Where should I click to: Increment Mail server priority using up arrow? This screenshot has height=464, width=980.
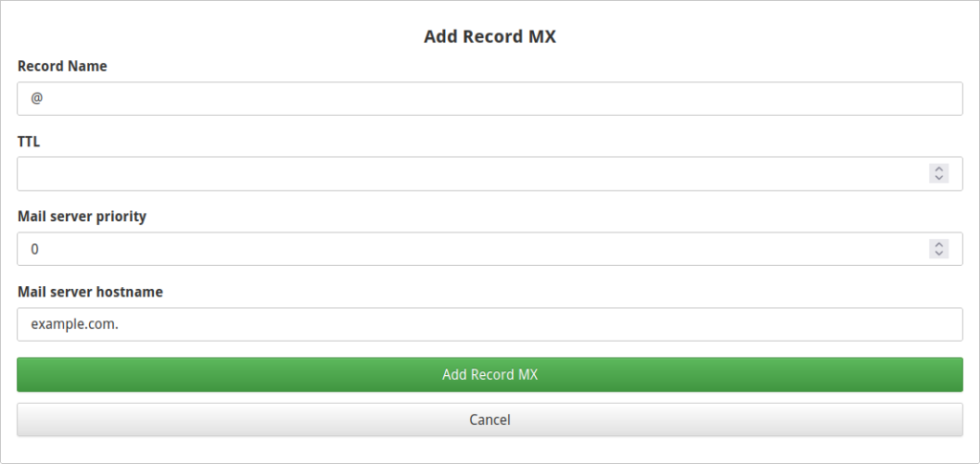939,244
